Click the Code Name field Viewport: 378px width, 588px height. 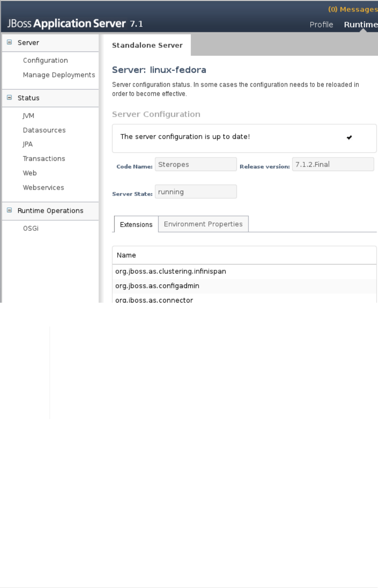click(x=196, y=164)
